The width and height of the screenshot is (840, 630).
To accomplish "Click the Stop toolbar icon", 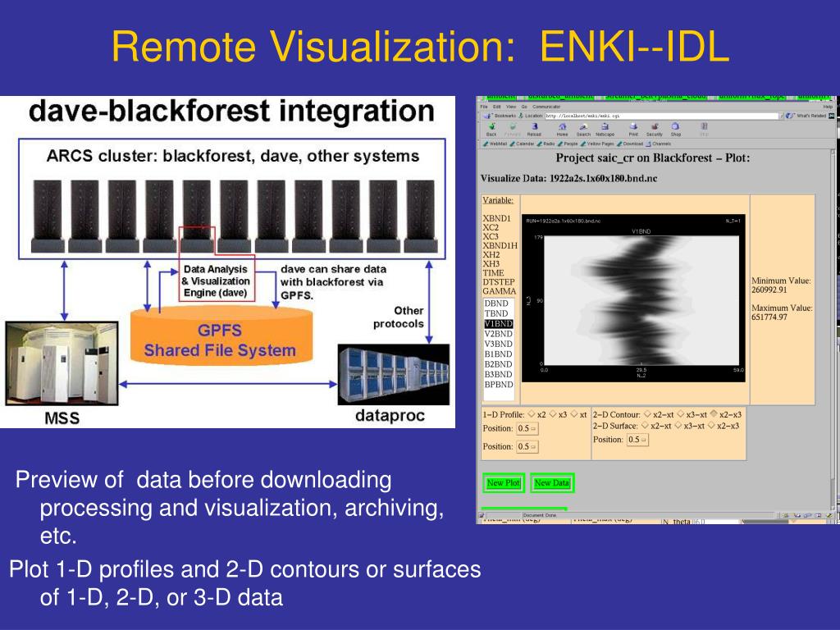I will click(704, 127).
